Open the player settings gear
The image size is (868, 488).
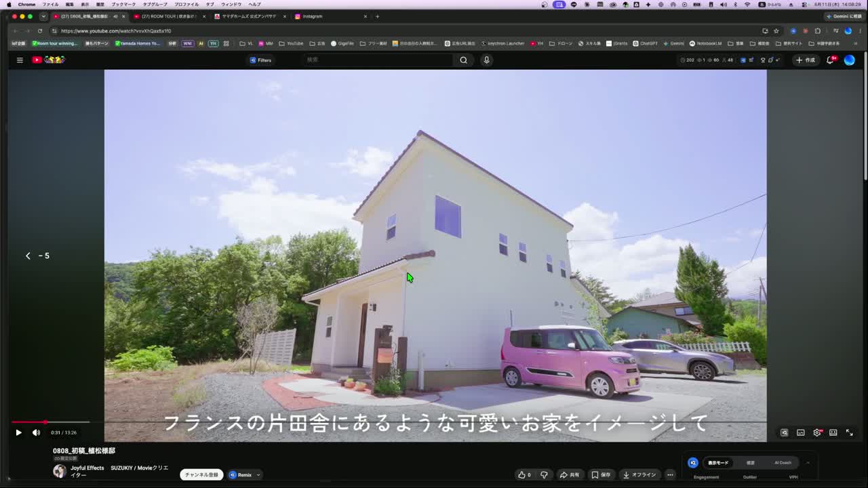(x=817, y=432)
